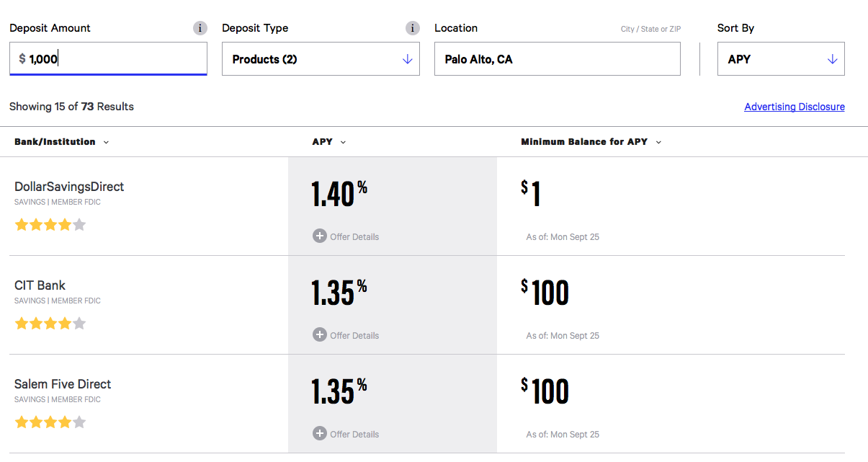Screen dimensions: 868x462
Task: Click 'SAVINGS | MEMBER FDIC' under Salem Five Direct
Action: coord(58,400)
